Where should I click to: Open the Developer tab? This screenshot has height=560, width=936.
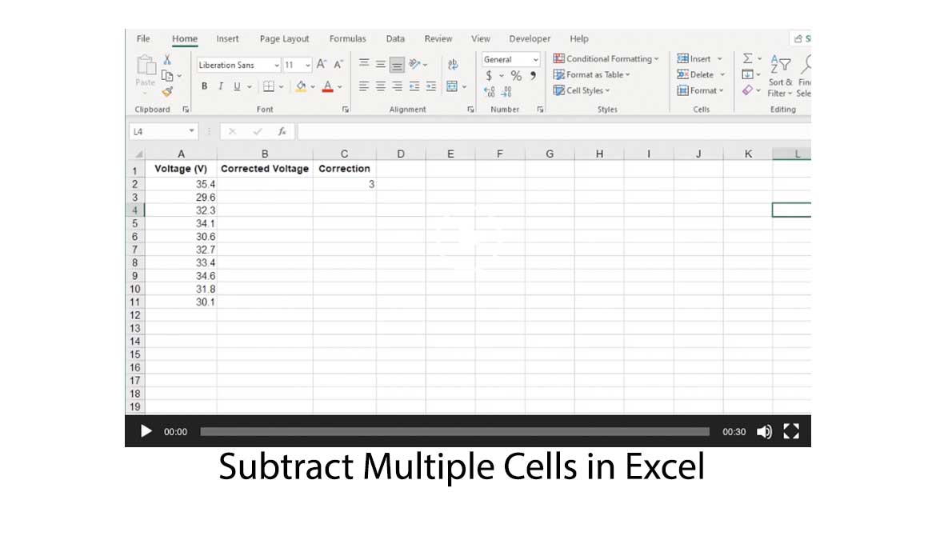(530, 38)
